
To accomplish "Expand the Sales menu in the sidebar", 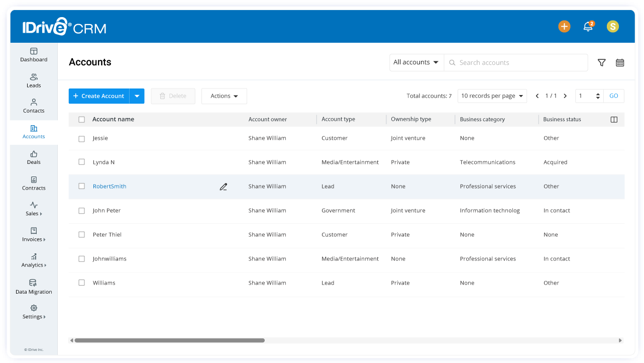I will 33,210.
